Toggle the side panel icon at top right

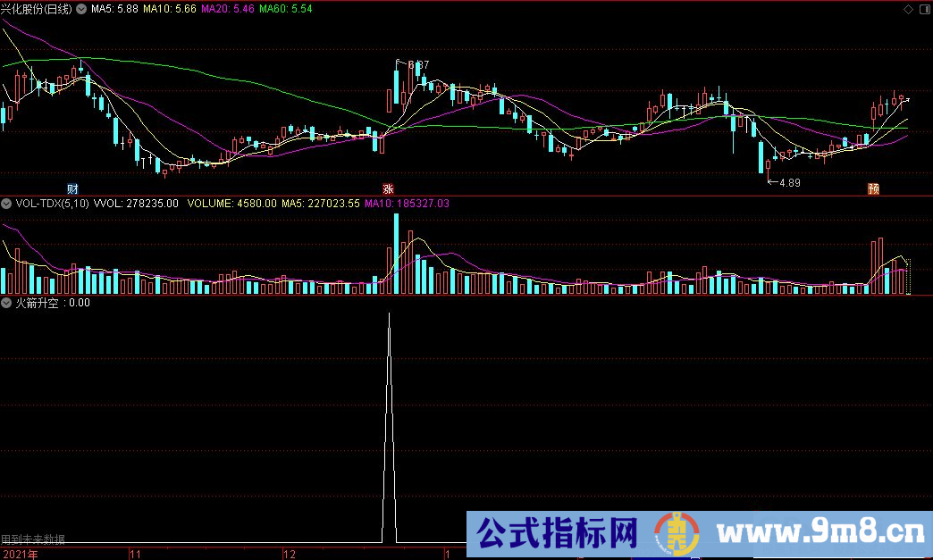point(924,9)
